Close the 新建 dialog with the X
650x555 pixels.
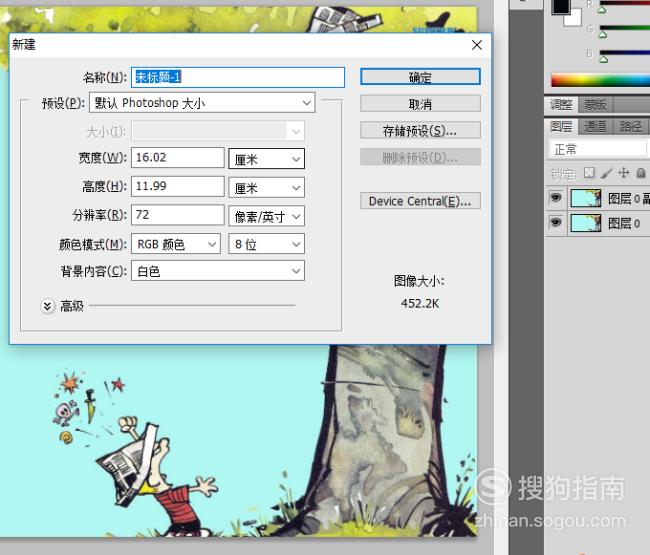coord(477,45)
